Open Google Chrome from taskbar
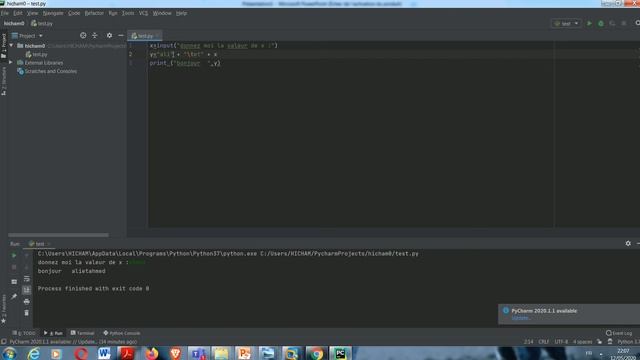Viewport: 640px width, 360px height. pos(316,353)
